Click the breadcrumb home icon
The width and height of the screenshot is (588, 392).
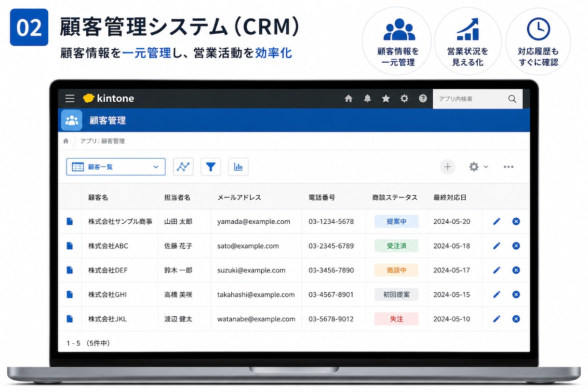(66, 141)
